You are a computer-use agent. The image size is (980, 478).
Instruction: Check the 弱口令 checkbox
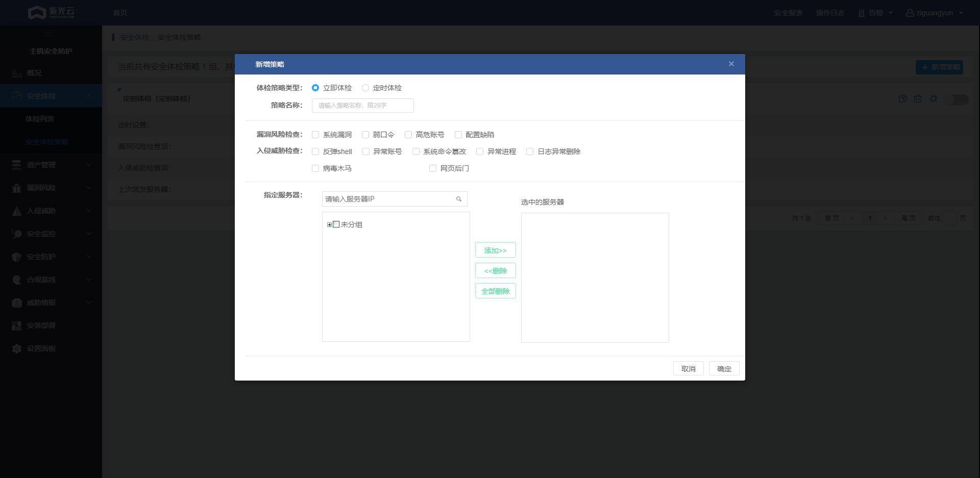click(x=365, y=135)
